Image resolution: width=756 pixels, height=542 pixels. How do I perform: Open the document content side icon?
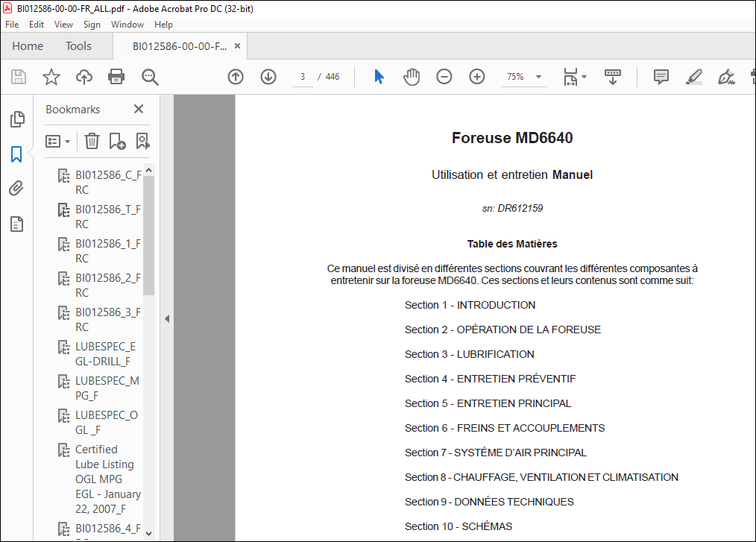(17, 224)
